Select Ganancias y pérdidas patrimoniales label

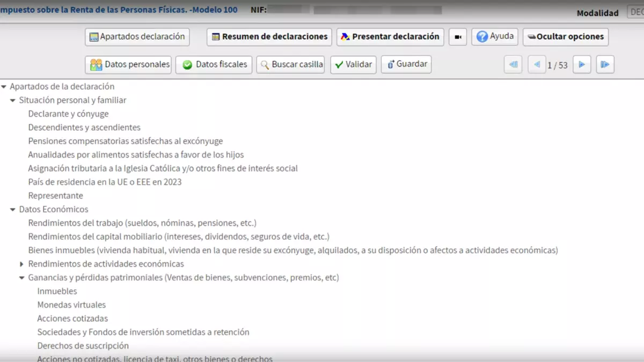[184, 278]
